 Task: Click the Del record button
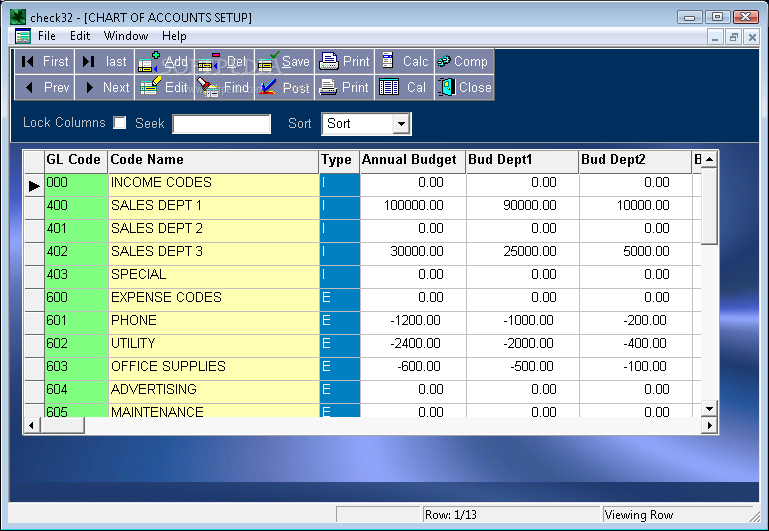224,62
